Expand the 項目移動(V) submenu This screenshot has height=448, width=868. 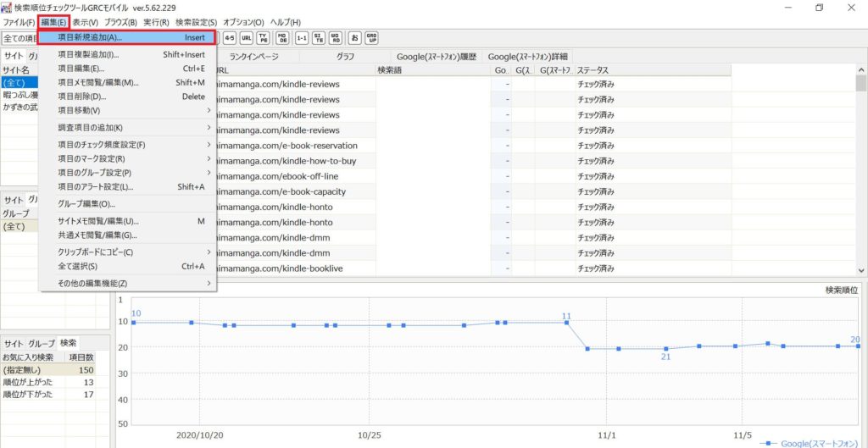pyautogui.click(x=127, y=110)
